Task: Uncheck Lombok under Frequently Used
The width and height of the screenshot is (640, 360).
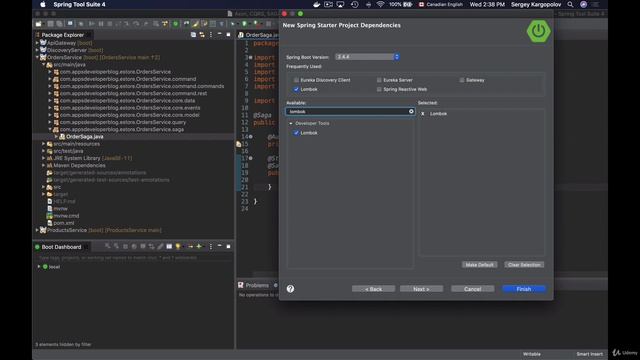Action: 296,89
